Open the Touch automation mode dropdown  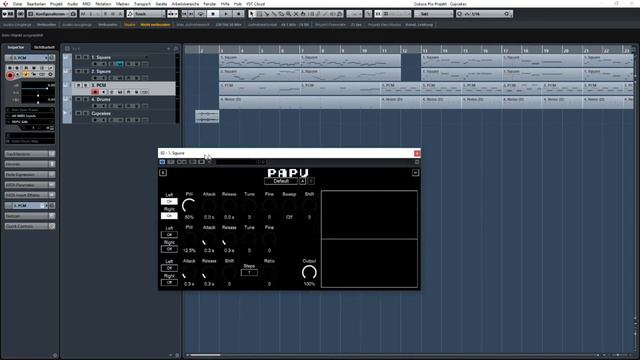click(x=146, y=14)
